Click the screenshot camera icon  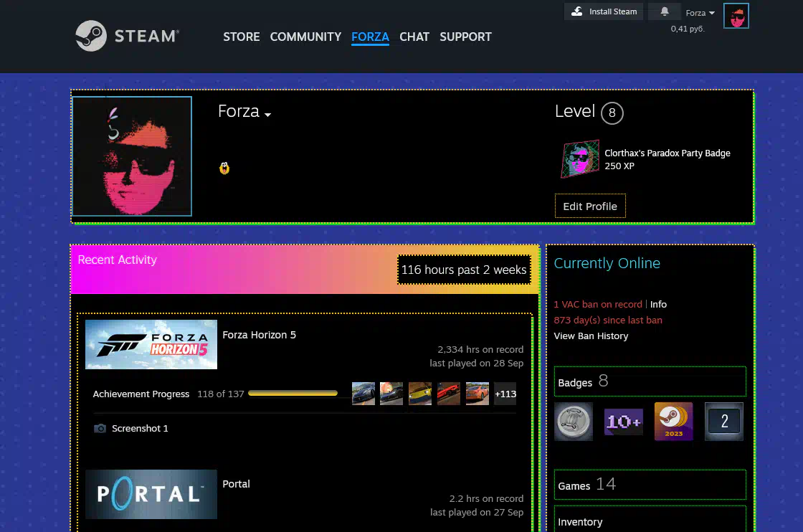pos(100,429)
